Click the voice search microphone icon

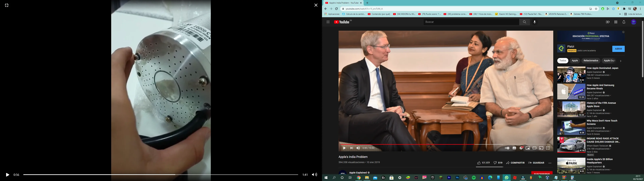(x=535, y=22)
